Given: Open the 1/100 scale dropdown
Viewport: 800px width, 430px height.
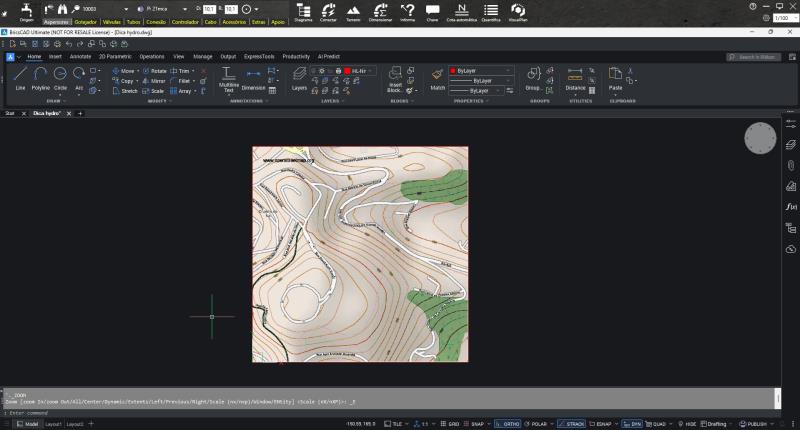Looking at the screenshot, I should click(x=785, y=18).
